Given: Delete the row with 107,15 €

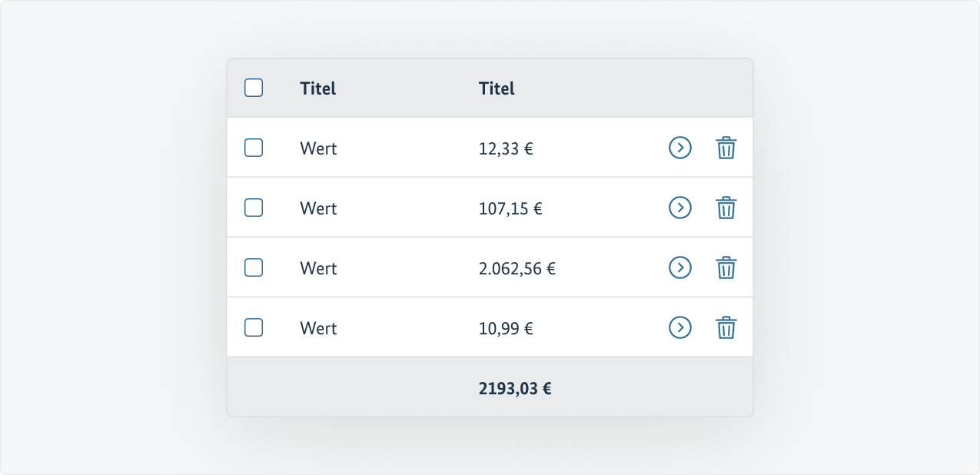Looking at the screenshot, I should click(726, 208).
